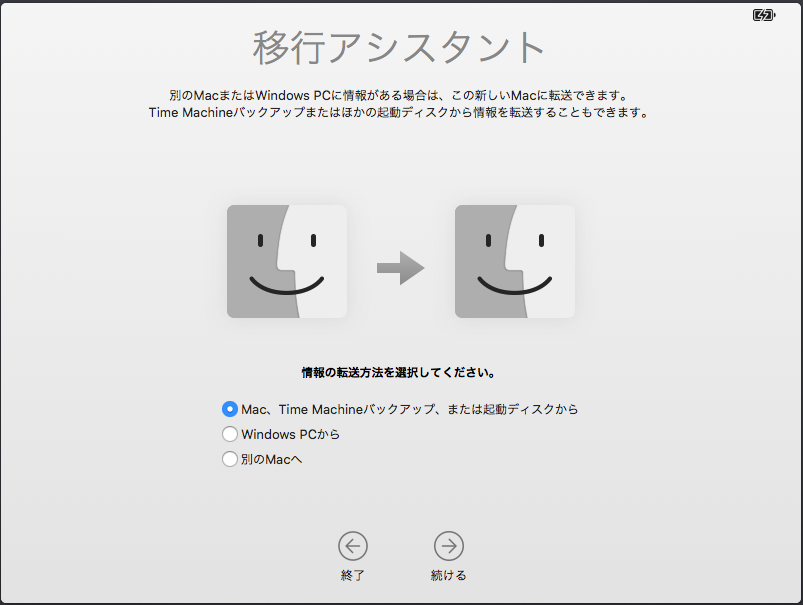The height and width of the screenshot is (605, 803).
Task: Click the right arrow 続ける circle icon
Action: pyautogui.click(x=449, y=546)
